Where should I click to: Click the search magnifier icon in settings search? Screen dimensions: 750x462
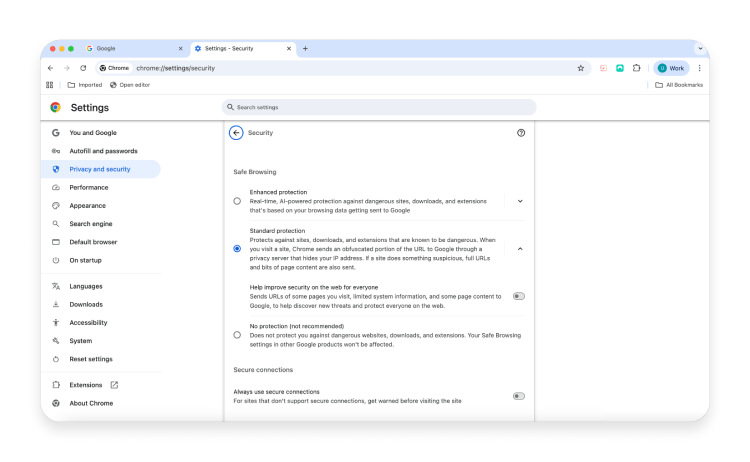tap(230, 107)
